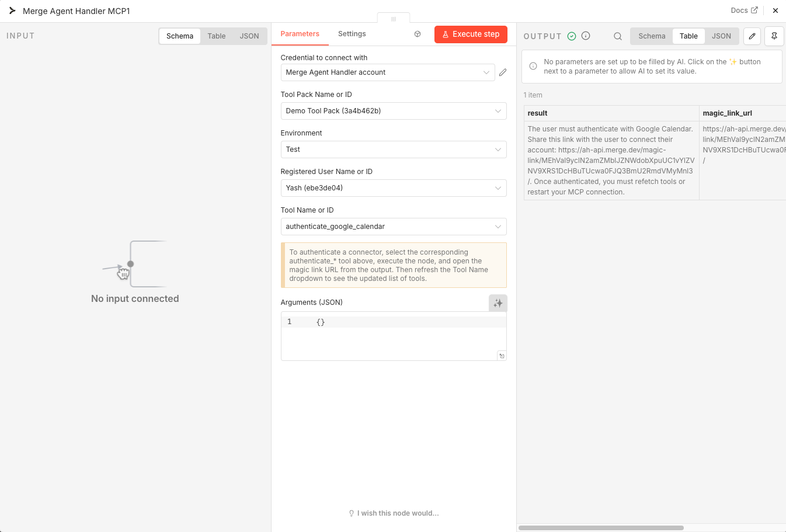Image resolution: width=786 pixels, height=532 pixels.
Task: Open the Parameters tab
Action: point(300,34)
